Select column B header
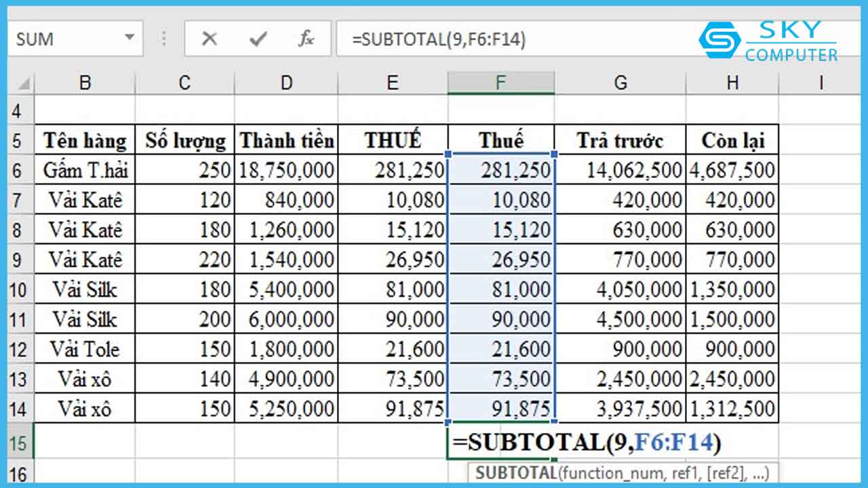The image size is (868, 488). [85, 83]
